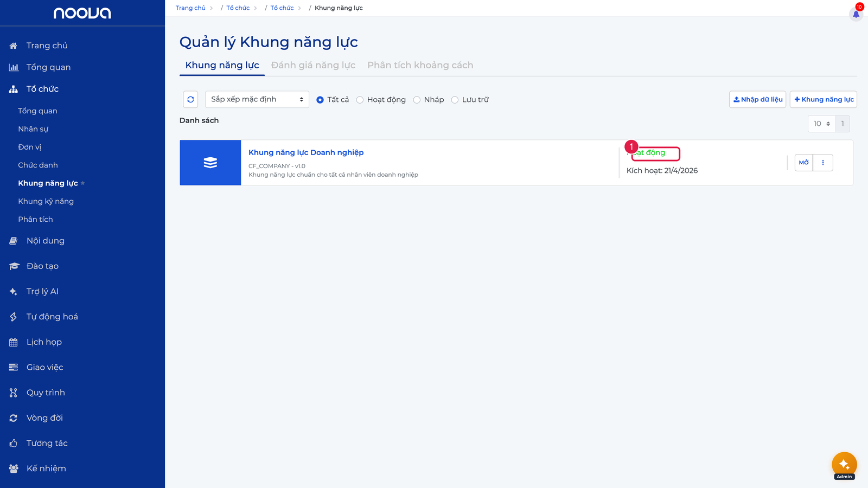Click the add Khung năng lực button
The width and height of the screenshot is (868, 488).
click(824, 100)
